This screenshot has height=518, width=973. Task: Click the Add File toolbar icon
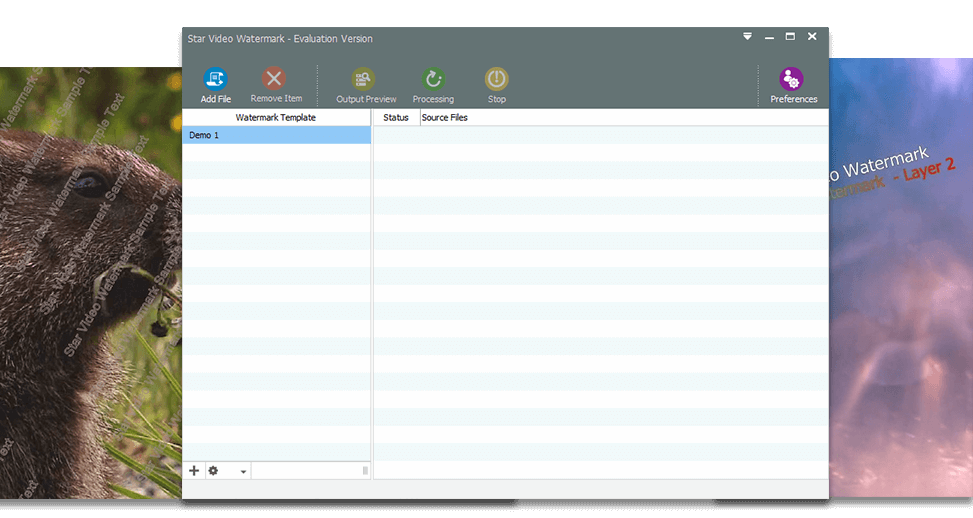215,79
